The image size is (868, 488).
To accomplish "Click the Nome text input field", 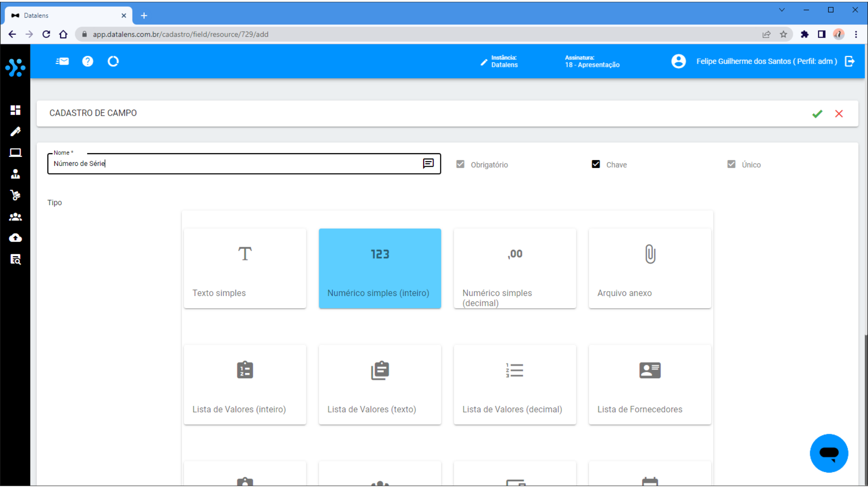I will 235,164.
